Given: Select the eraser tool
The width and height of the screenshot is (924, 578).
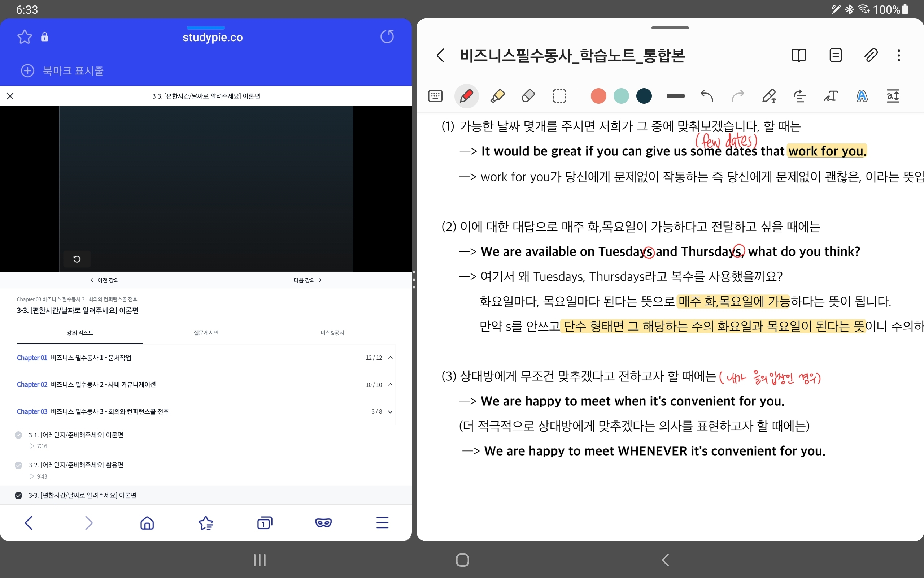Looking at the screenshot, I should pos(528,96).
